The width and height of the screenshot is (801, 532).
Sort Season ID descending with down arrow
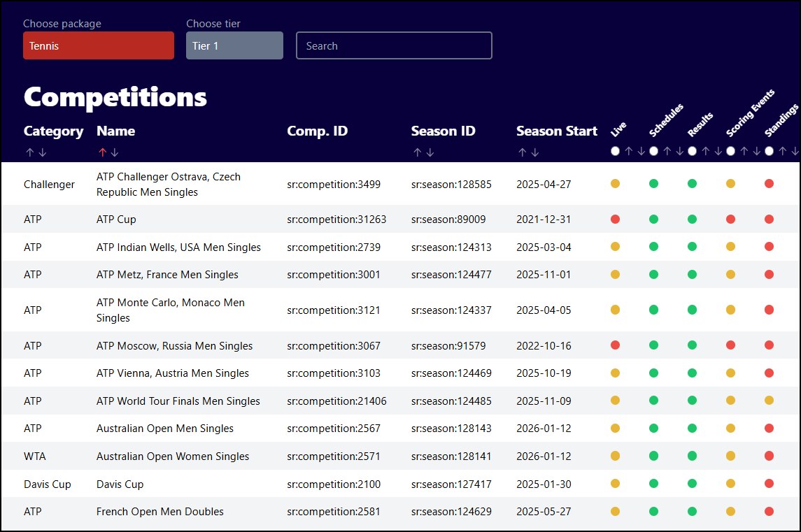(430, 152)
